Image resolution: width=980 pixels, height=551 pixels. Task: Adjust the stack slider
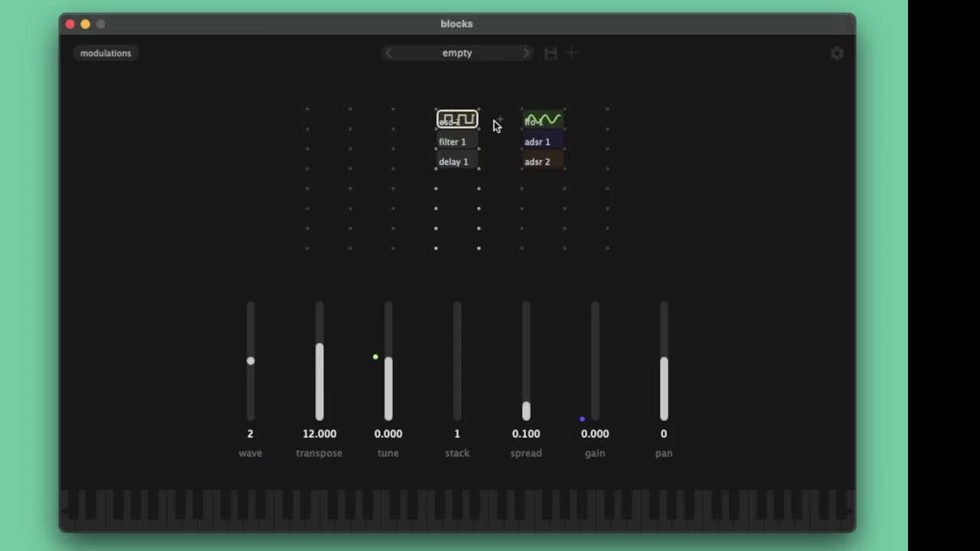[x=457, y=360]
